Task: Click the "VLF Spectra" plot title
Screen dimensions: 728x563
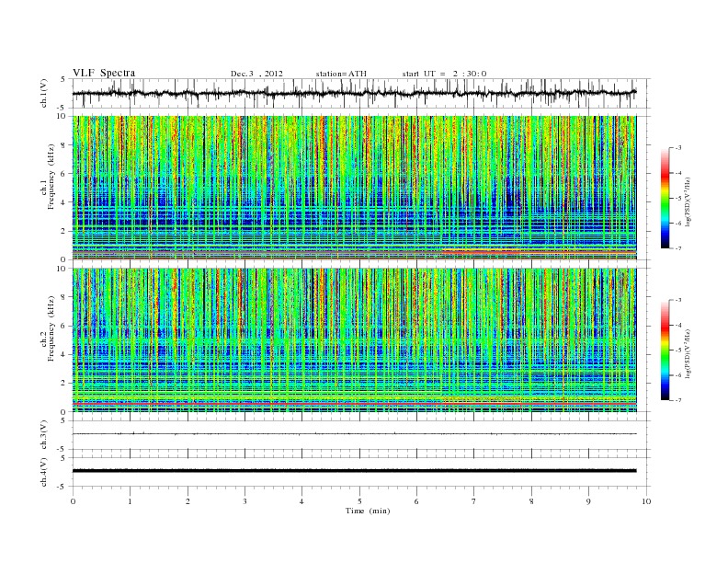Action: (x=104, y=73)
